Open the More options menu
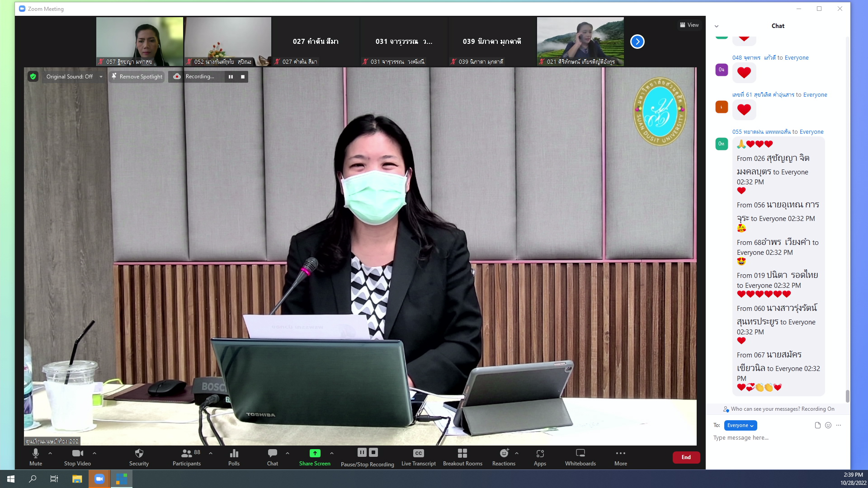The height and width of the screenshot is (488, 868). [x=621, y=457]
